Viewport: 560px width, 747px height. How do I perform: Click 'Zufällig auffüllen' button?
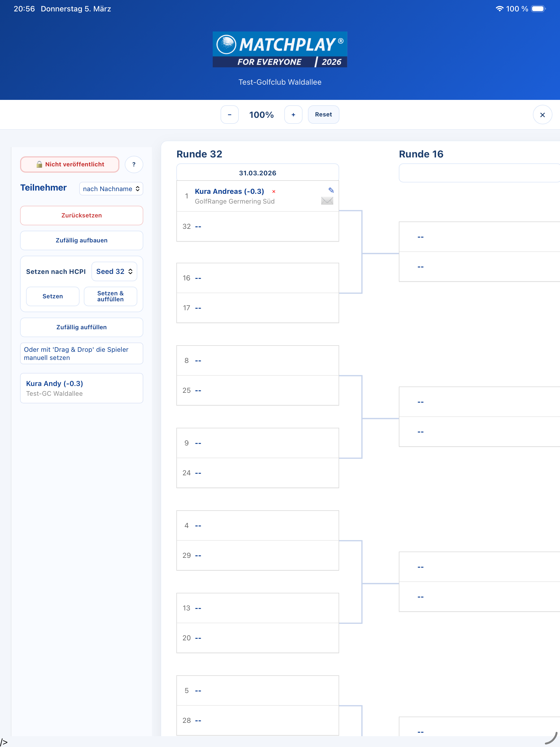82,327
